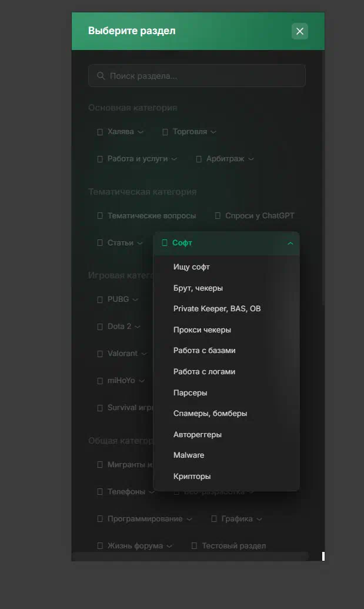Expand the Арбитраж section chevron

point(251,159)
